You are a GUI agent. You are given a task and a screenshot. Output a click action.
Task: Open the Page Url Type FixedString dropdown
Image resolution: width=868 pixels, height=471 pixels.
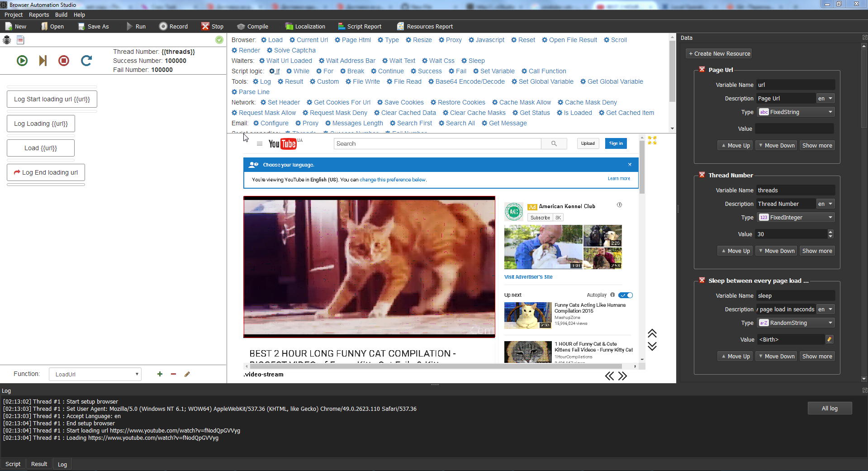point(796,112)
